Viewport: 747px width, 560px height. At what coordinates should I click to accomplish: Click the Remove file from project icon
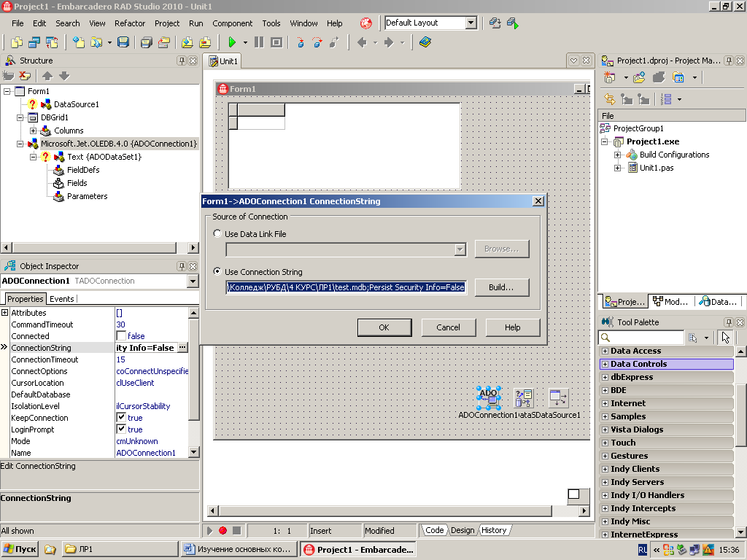point(205,42)
